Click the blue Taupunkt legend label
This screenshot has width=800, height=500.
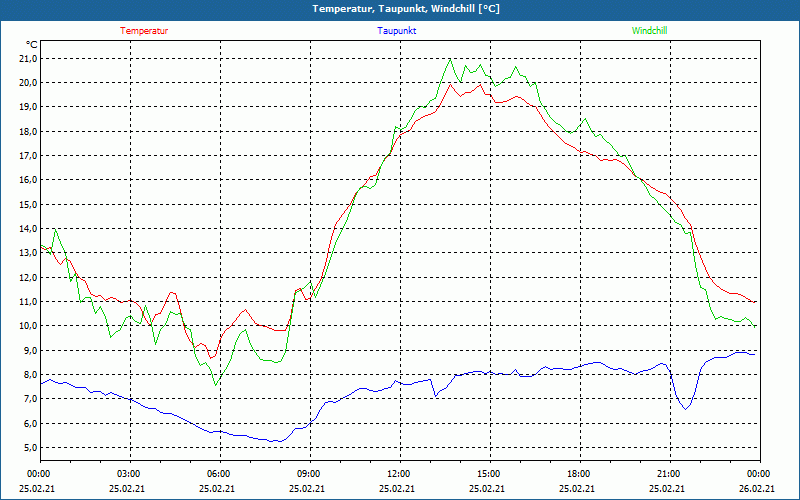396,31
